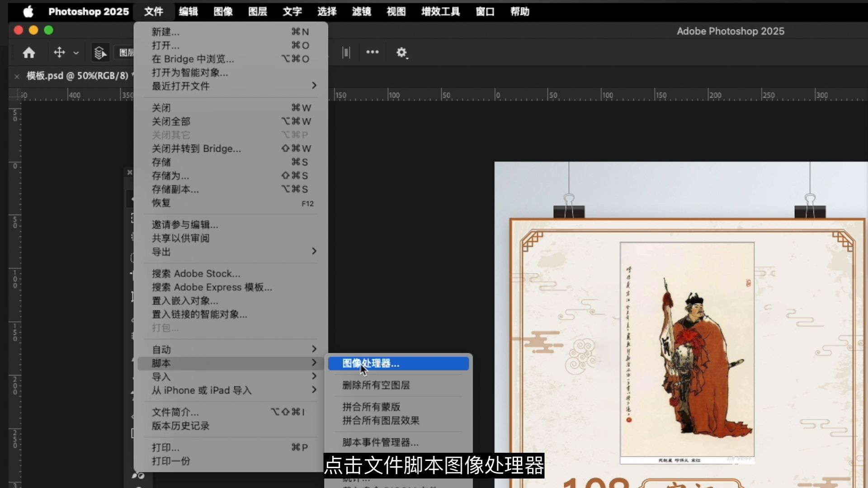Open the 视图 menu

[x=396, y=11]
